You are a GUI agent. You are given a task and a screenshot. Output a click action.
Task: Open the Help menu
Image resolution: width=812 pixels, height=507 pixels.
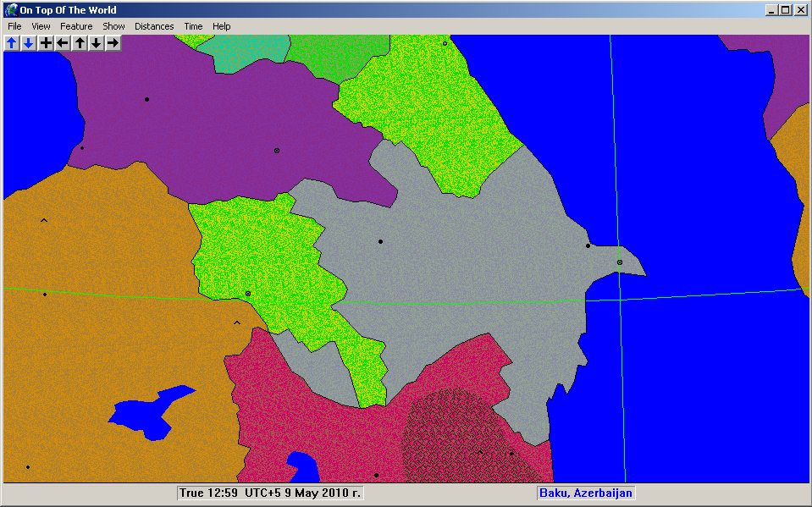221,26
